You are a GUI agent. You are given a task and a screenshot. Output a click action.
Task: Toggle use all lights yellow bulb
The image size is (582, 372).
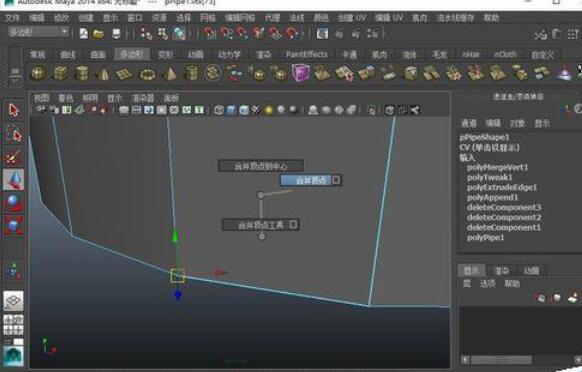[268, 110]
